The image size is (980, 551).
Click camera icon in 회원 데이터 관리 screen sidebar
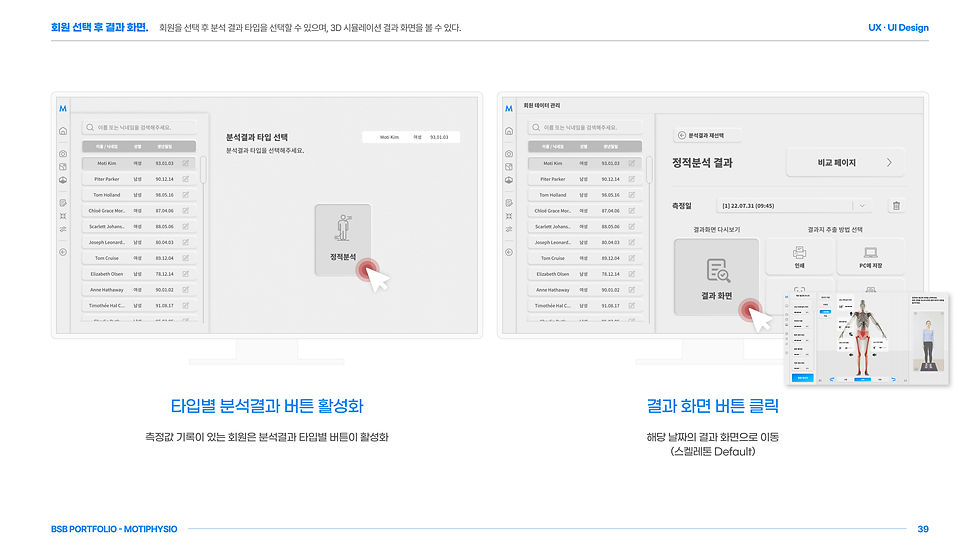click(x=509, y=154)
